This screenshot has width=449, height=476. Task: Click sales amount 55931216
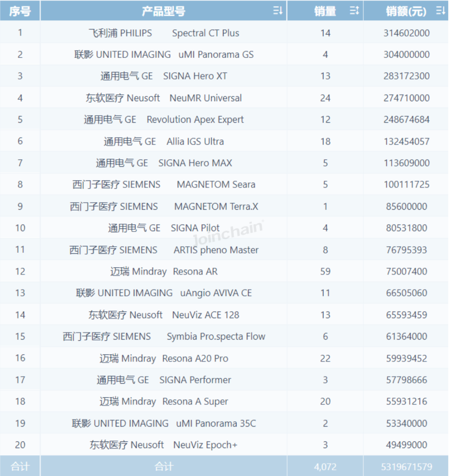coord(407,402)
